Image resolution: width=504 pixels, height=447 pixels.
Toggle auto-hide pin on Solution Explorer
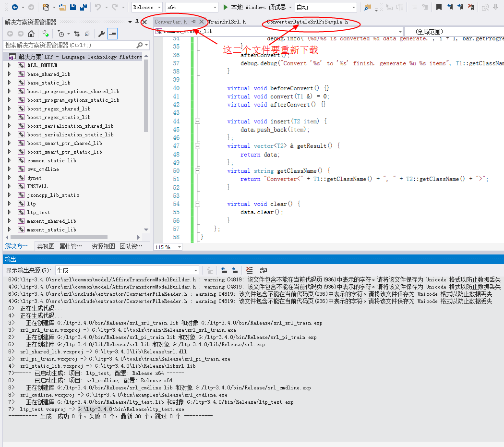(137, 21)
